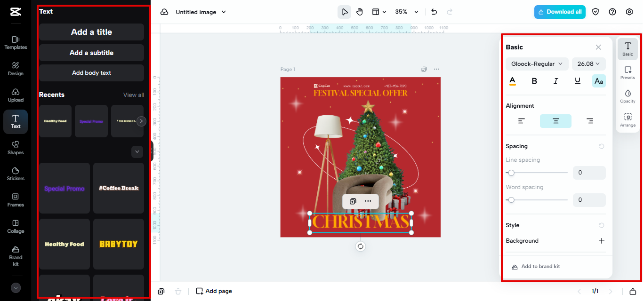Viewport: 644px width, 301px height.
Task: Open the 35% zoom dropdown
Action: pyautogui.click(x=407, y=12)
